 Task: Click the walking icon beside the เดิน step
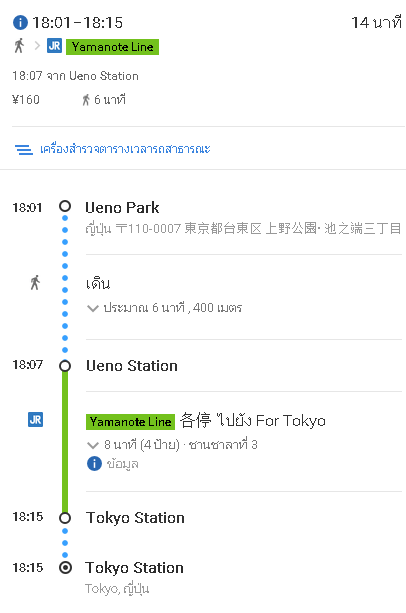click(x=35, y=283)
